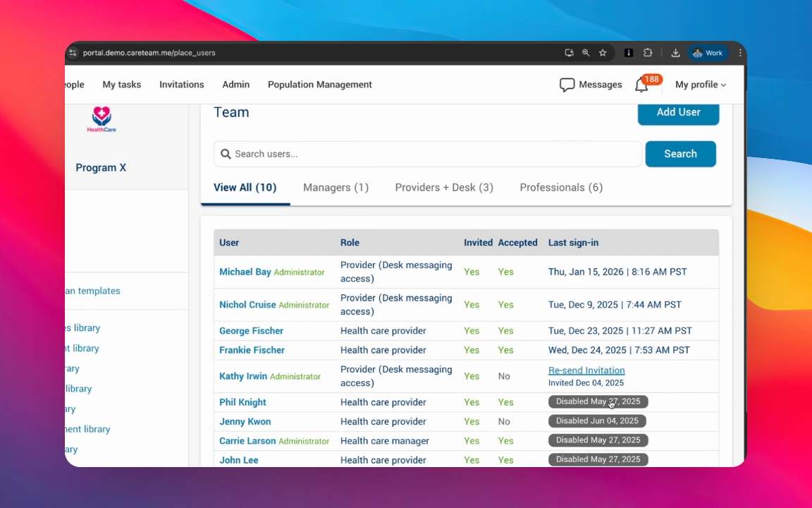Screen dimensions: 812x508
Task: Click the Search button
Action: 680,154
